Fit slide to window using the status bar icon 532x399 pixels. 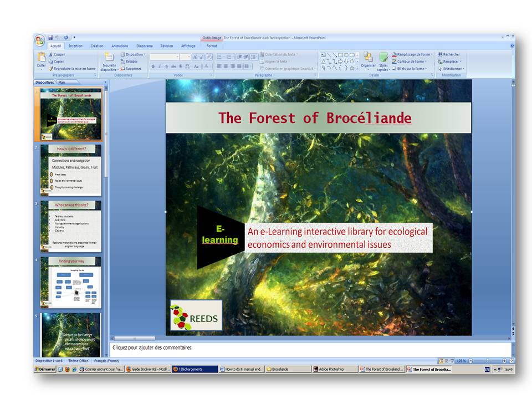(x=511, y=361)
